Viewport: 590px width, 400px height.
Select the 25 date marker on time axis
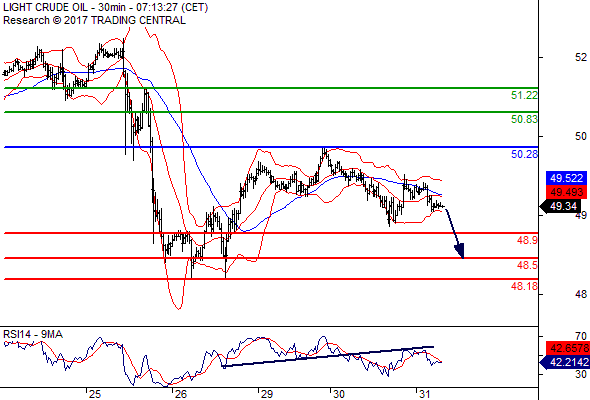[x=95, y=394]
